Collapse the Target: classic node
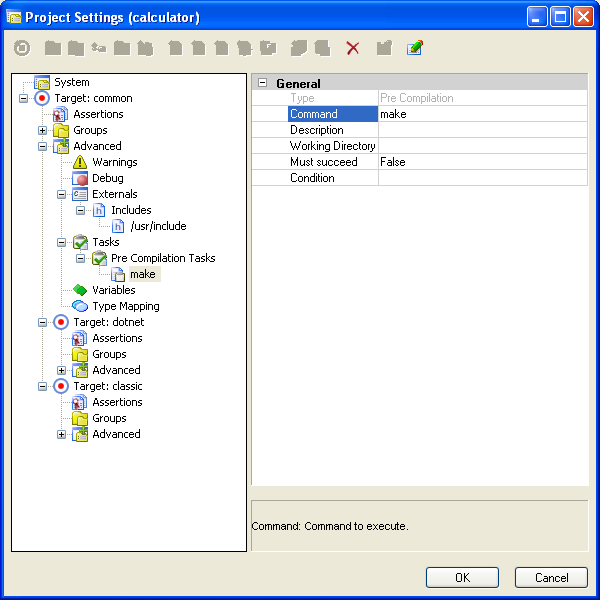This screenshot has height=600, width=600. point(42,386)
